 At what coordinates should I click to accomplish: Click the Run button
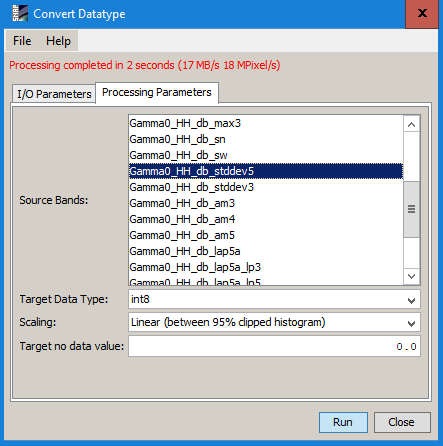tap(343, 422)
